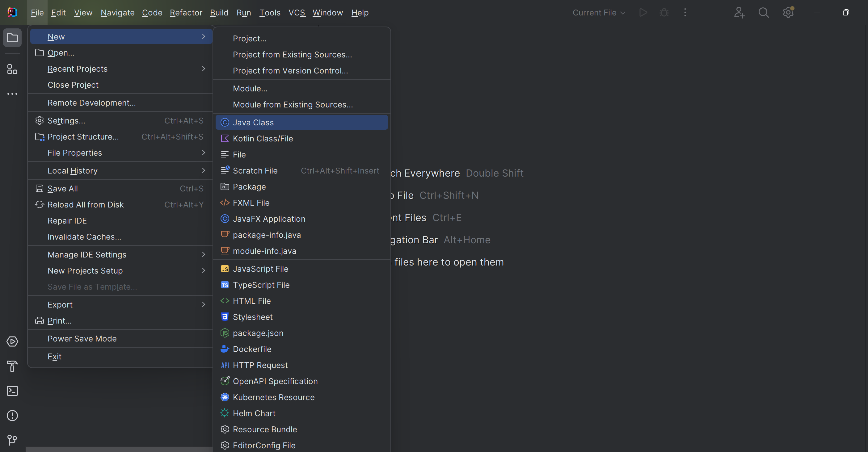Click the IntelliJ IDEA logo icon
The height and width of the screenshot is (452, 868).
coord(12,12)
